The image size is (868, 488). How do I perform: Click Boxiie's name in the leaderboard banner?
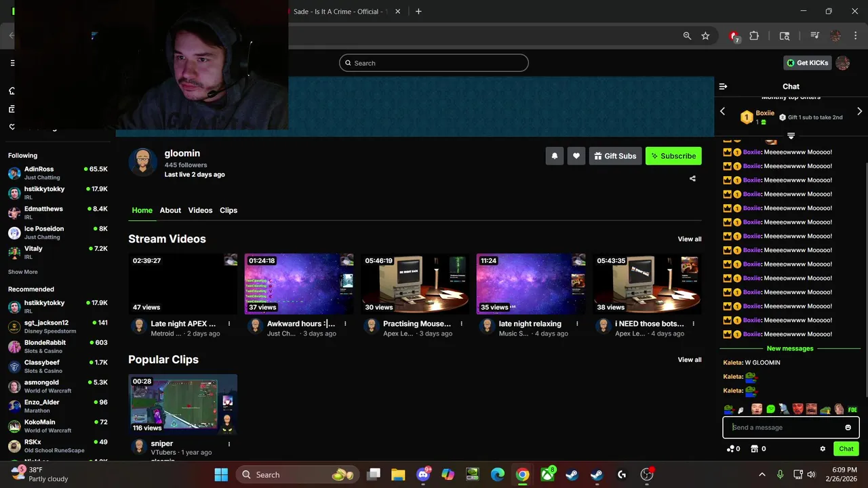click(765, 113)
